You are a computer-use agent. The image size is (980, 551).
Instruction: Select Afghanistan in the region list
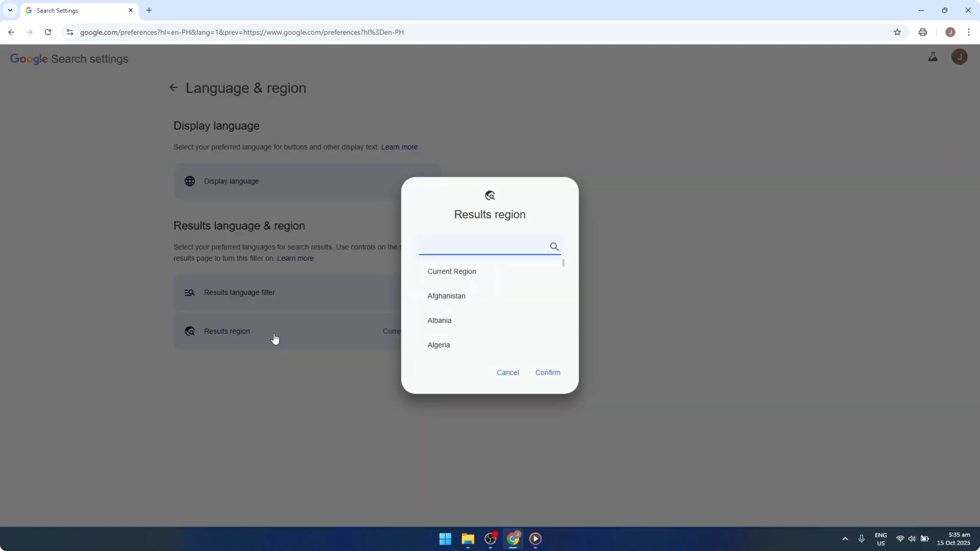[x=446, y=296]
